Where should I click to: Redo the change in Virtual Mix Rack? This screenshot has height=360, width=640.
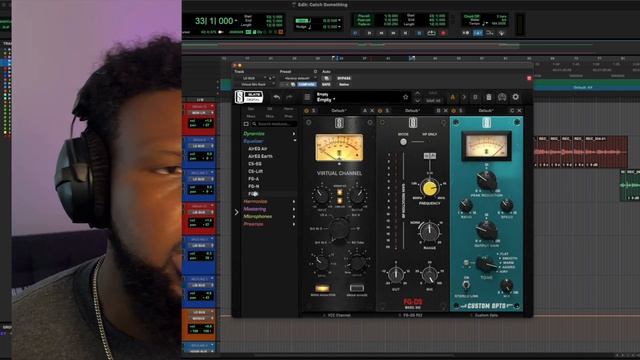pos(289,97)
